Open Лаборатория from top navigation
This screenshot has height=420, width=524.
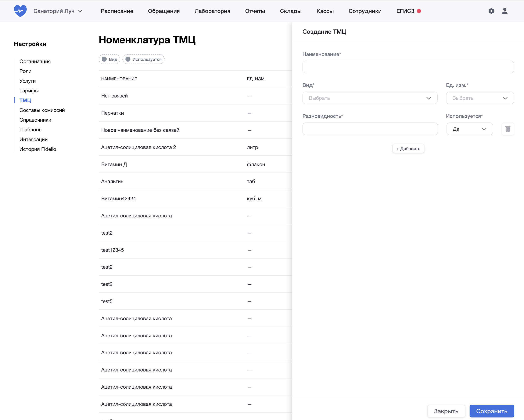click(x=212, y=11)
